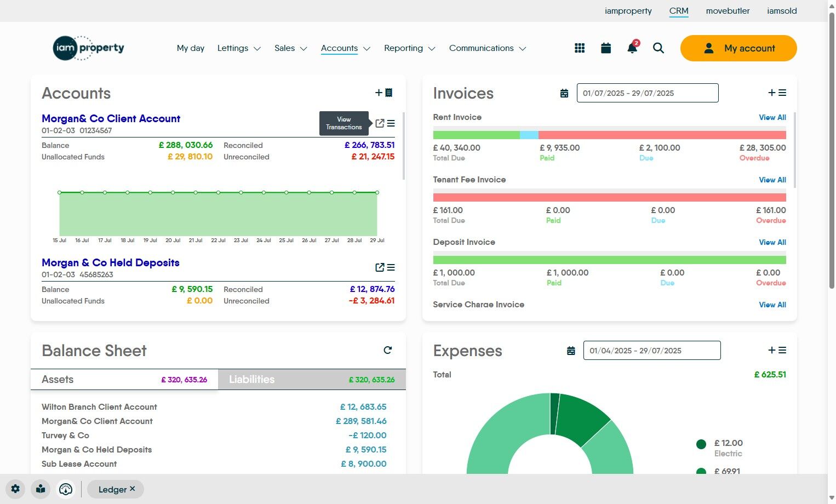Open the apps grid launcher
This screenshot has height=504, width=836.
tap(580, 48)
